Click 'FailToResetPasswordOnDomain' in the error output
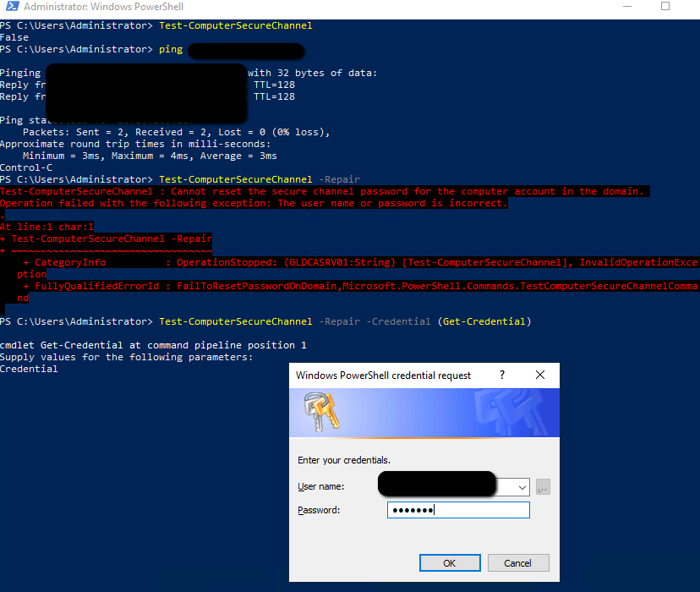This screenshot has width=700, height=592. point(257,286)
